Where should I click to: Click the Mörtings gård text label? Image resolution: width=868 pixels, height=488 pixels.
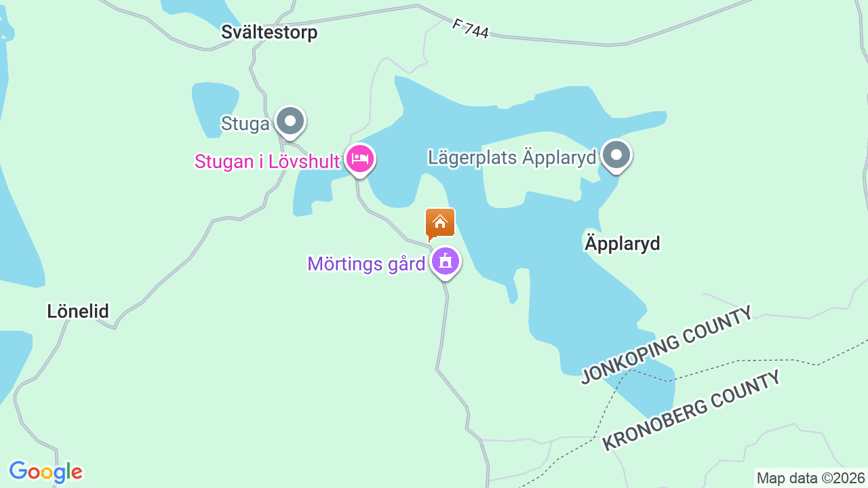366,264
